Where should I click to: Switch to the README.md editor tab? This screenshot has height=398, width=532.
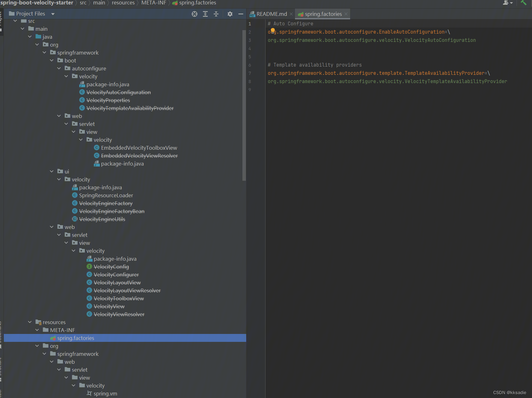click(x=272, y=14)
